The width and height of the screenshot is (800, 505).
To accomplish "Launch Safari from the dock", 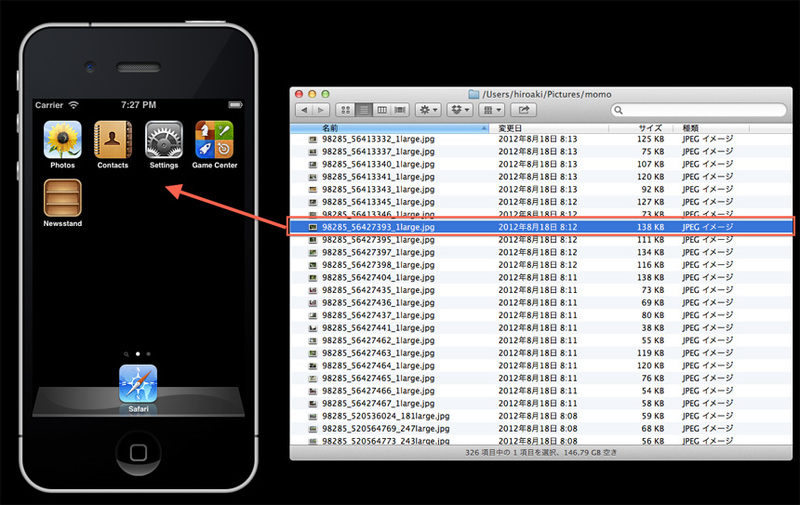I will coord(138,384).
